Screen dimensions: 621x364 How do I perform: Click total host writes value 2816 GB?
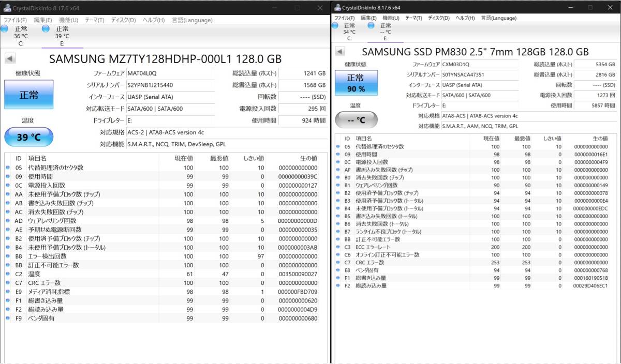(x=596, y=74)
